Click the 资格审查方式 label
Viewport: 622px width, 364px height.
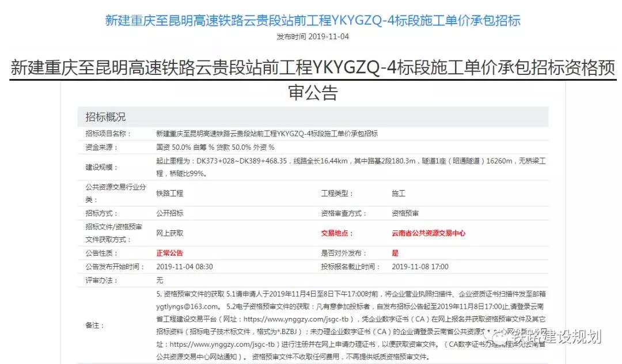(x=343, y=213)
